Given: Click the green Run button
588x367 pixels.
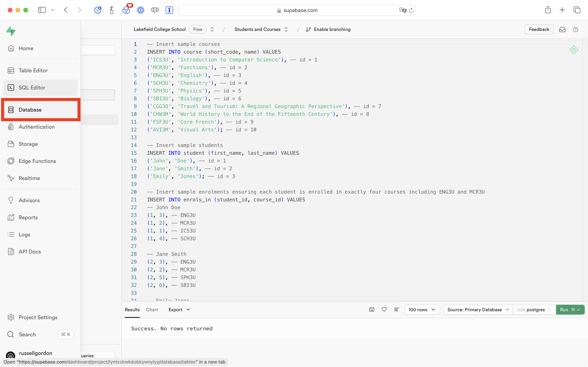Looking at the screenshot, I should pyautogui.click(x=570, y=309).
